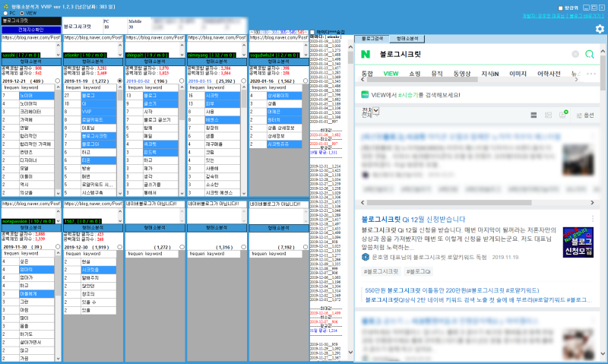Click scroll-up arrow of date list panel
The image size is (608, 364).
pos(350,47)
